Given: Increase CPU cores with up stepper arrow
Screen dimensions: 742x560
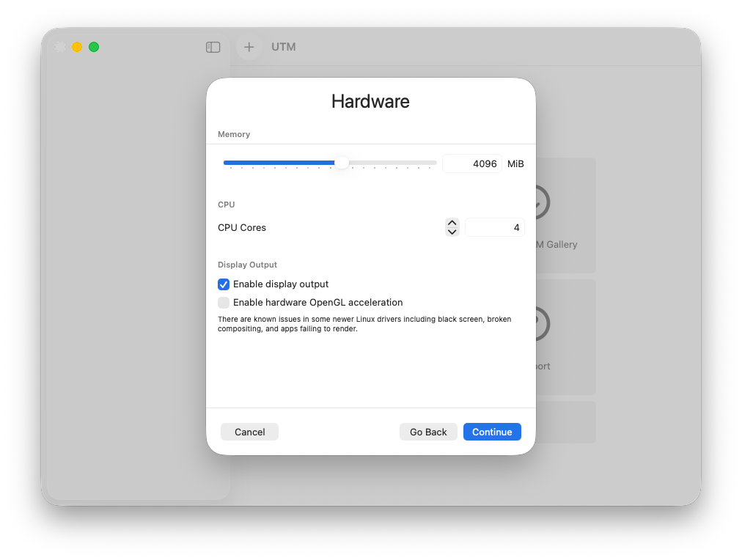Looking at the screenshot, I should tap(452, 223).
